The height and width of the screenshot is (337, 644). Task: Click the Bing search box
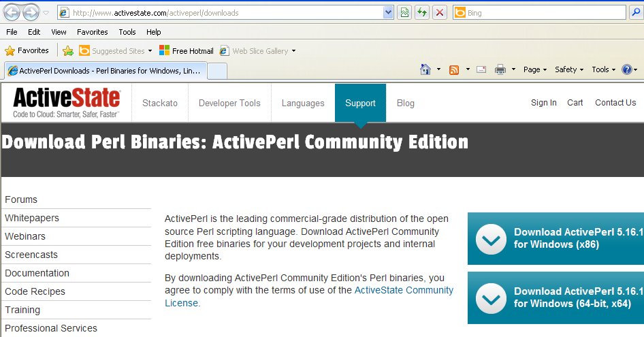pyautogui.click(x=539, y=13)
